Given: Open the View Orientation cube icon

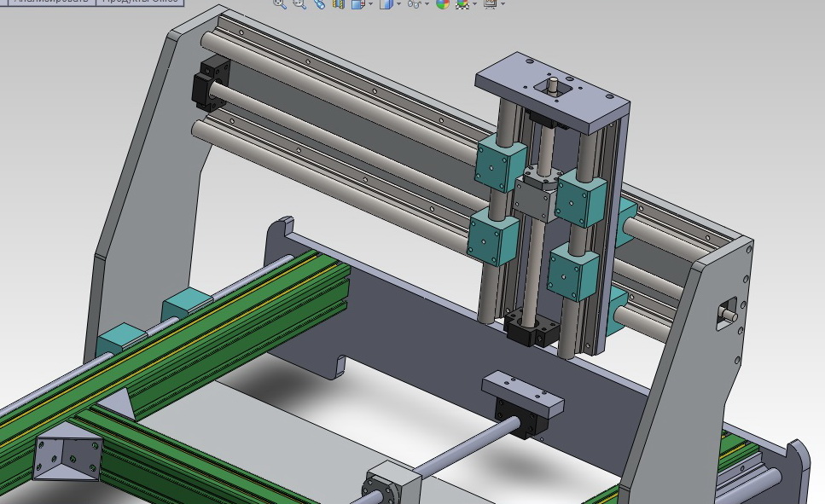Looking at the screenshot, I should coord(357,3).
